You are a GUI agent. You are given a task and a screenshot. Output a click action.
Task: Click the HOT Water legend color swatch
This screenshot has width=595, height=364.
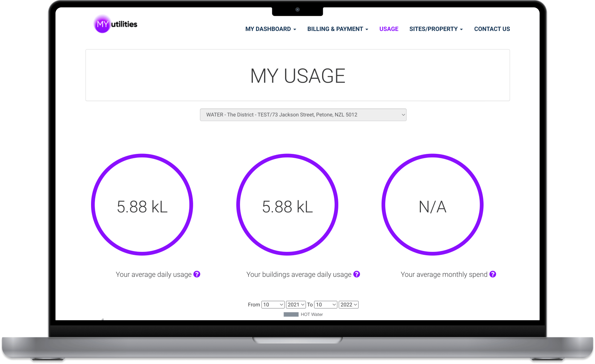pyautogui.click(x=291, y=314)
